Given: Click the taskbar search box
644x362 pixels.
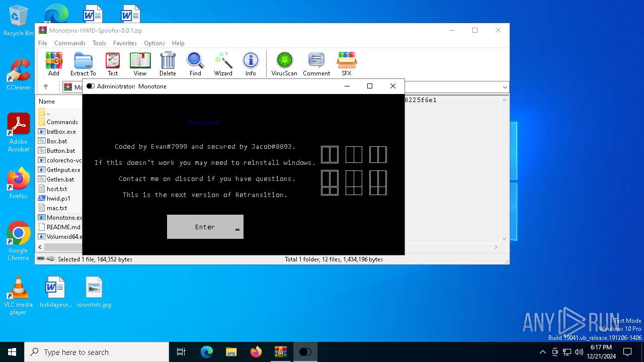Looking at the screenshot, I should (x=97, y=352).
